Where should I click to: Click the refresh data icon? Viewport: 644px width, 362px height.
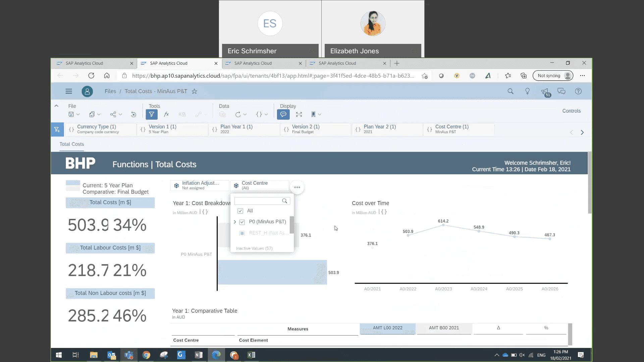(238, 114)
